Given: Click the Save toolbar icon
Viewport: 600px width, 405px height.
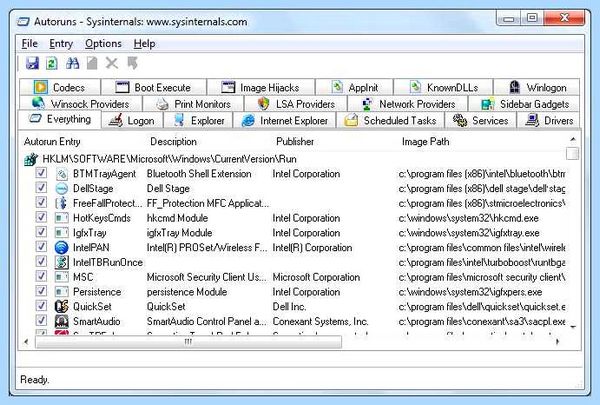Looking at the screenshot, I should point(32,63).
